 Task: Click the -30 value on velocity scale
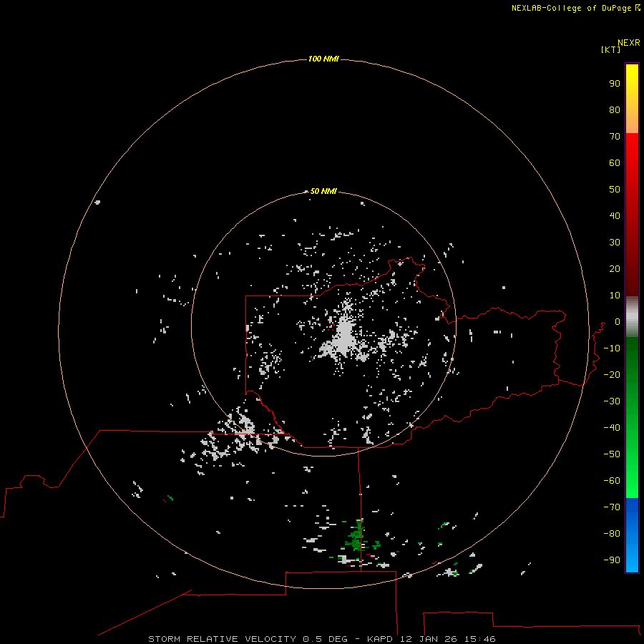click(x=612, y=401)
